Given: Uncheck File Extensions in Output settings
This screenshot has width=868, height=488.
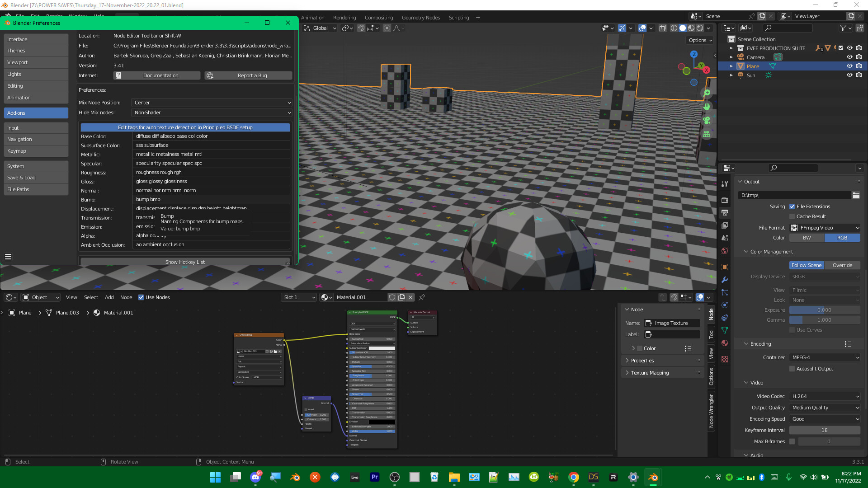Looking at the screenshot, I should pos(792,206).
